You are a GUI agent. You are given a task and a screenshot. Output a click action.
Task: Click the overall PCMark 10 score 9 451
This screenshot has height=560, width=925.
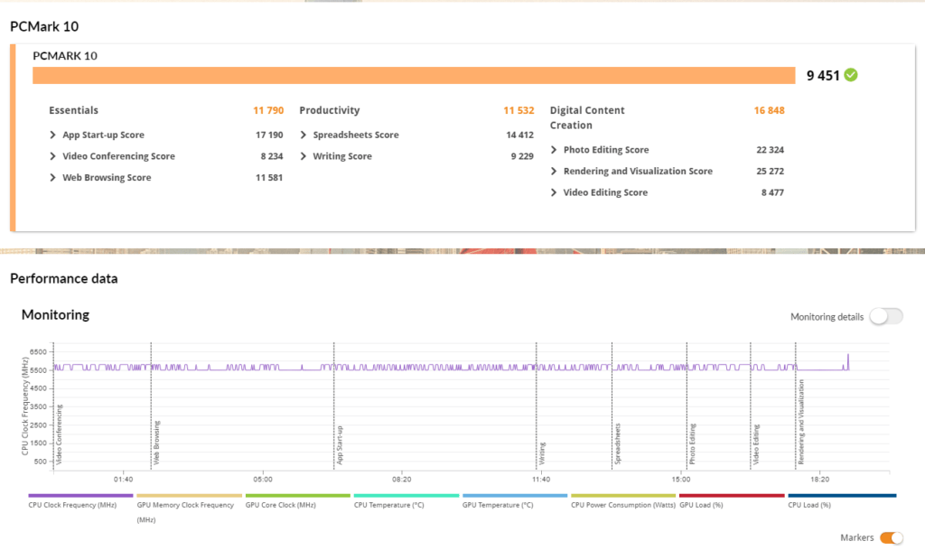(824, 76)
